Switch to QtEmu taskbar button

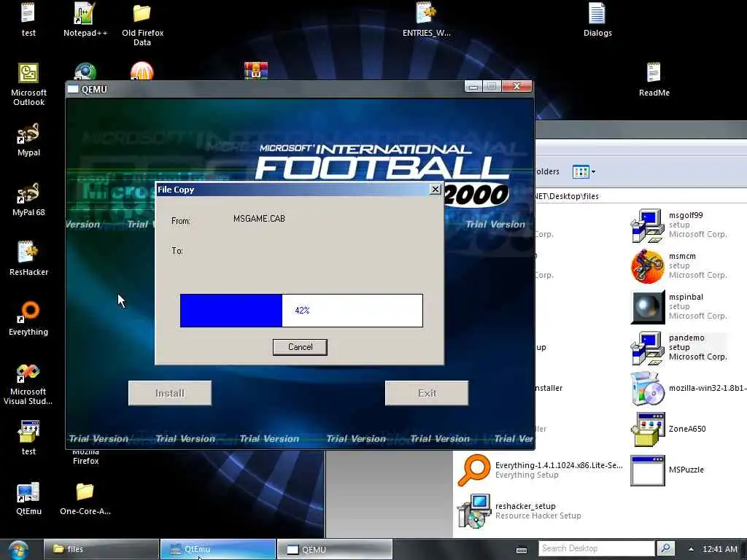(x=217, y=549)
